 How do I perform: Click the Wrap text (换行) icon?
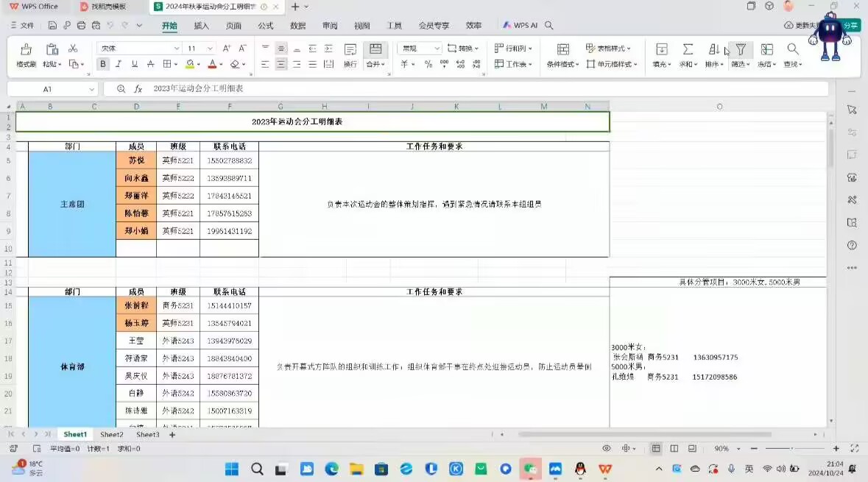(350, 50)
